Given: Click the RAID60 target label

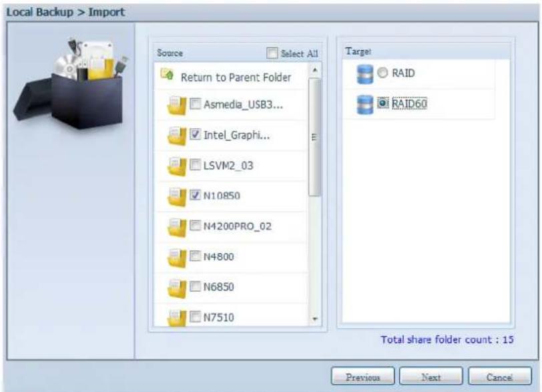Looking at the screenshot, I should (x=409, y=104).
